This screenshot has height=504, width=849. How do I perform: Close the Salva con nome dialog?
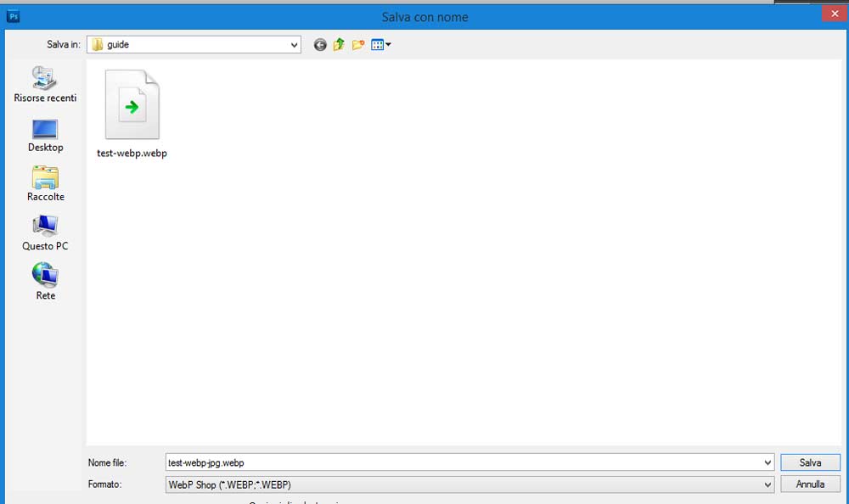tap(832, 14)
